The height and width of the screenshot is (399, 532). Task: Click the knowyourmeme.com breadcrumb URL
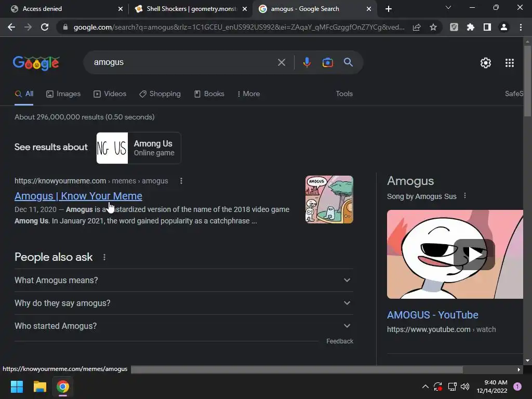click(91, 181)
